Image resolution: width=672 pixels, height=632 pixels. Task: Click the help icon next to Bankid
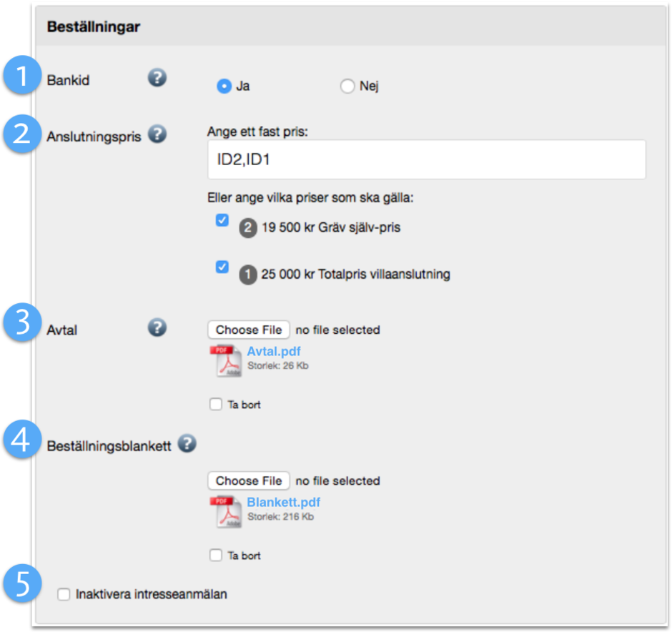(x=157, y=78)
